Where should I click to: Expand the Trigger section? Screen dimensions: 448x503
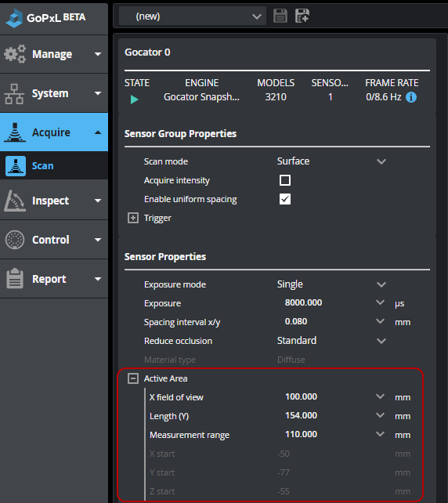point(133,218)
